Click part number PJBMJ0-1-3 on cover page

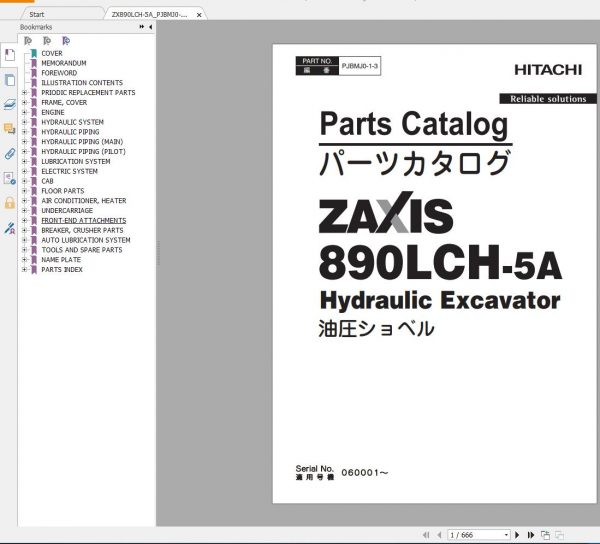(359, 66)
